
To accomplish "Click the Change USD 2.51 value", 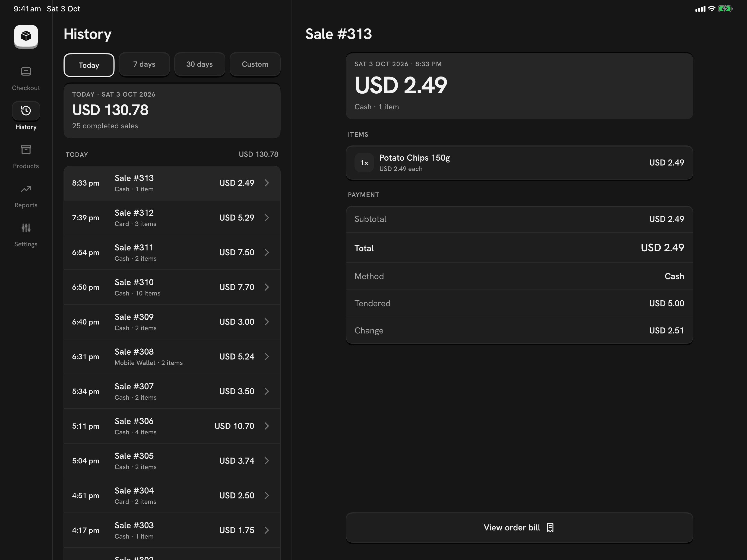I will 667,330.
